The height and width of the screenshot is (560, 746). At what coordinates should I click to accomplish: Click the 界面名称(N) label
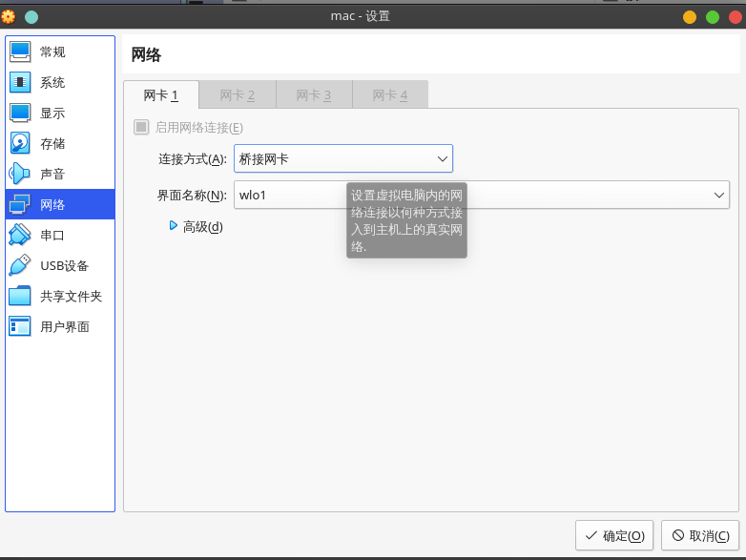click(192, 195)
